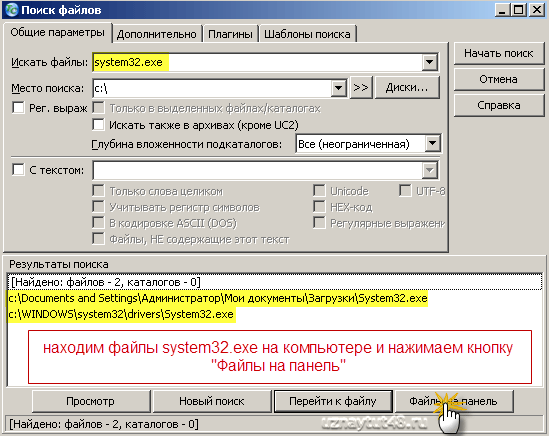This screenshot has height=436, width=549.
Task: Click the Total Commander title bar icon
Action: coord(11,9)
